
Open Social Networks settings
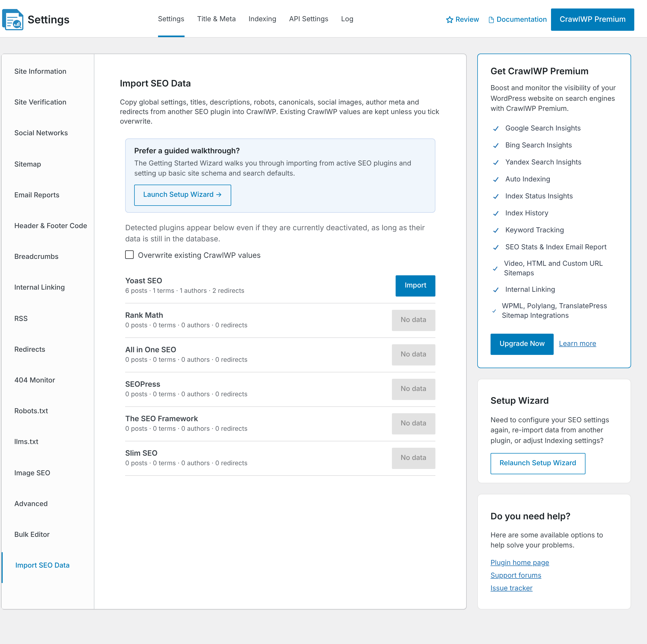tap(41, 133)
